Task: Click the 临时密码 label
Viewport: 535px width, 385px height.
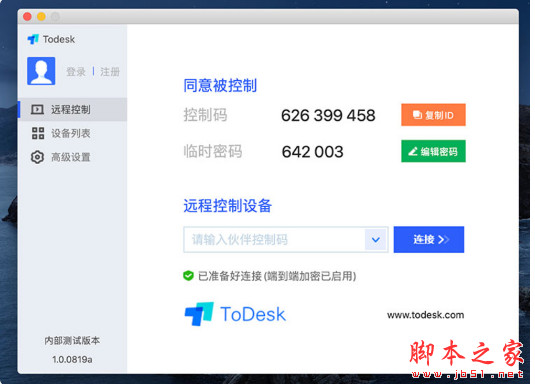Action: coord(213,151)
